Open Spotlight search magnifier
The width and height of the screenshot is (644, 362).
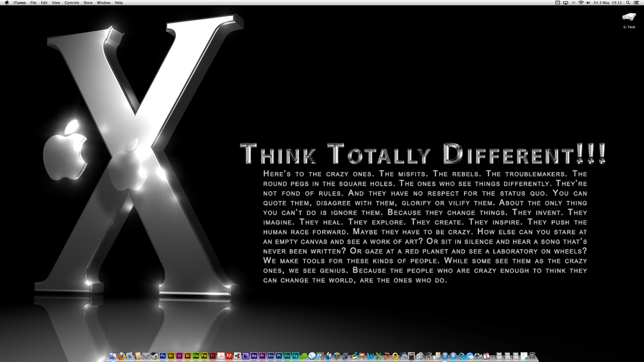628,3
